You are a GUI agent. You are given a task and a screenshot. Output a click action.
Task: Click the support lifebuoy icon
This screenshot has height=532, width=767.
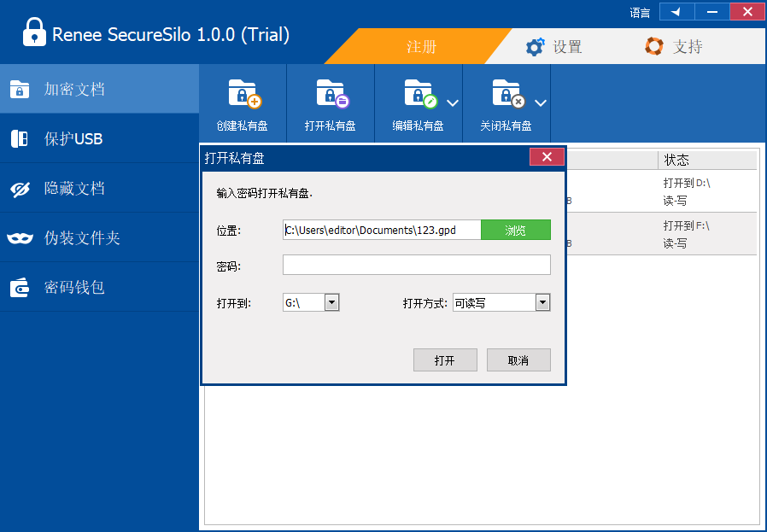654,46
